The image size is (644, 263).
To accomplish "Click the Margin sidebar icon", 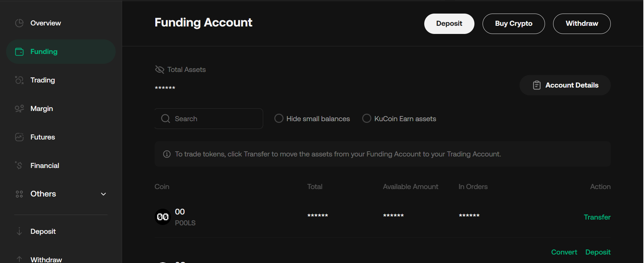I will (x=19, y=109).
